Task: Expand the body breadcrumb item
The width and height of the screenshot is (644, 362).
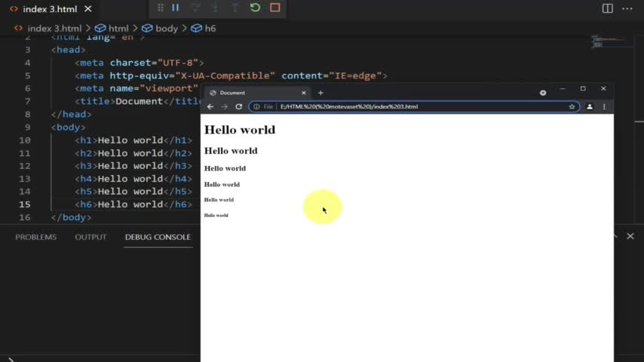Action: point(166,28)
